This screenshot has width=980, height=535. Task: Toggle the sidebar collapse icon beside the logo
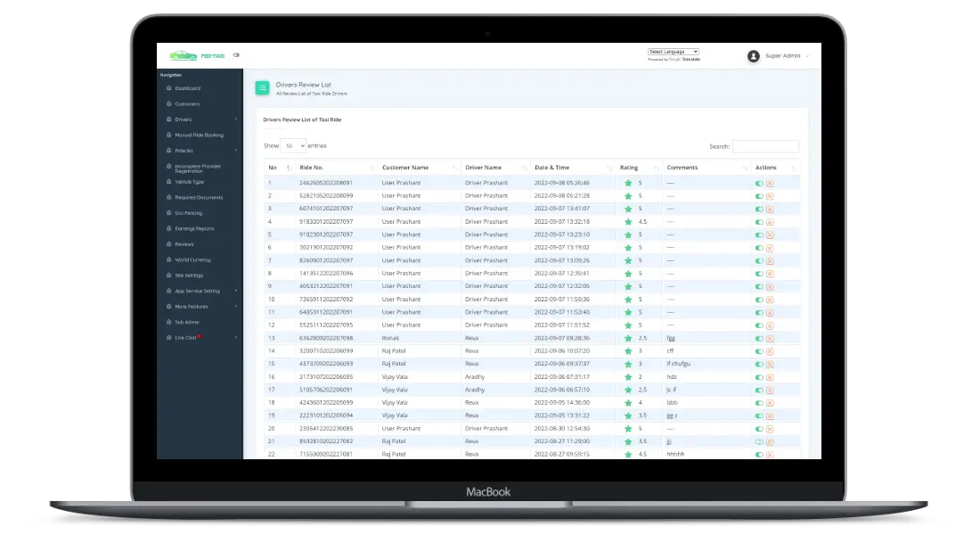236,55
